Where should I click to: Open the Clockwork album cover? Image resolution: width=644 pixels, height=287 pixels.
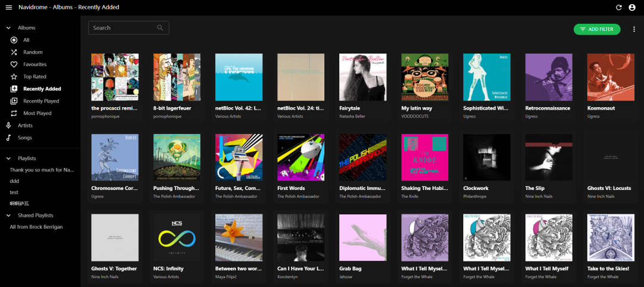(487, 157)
